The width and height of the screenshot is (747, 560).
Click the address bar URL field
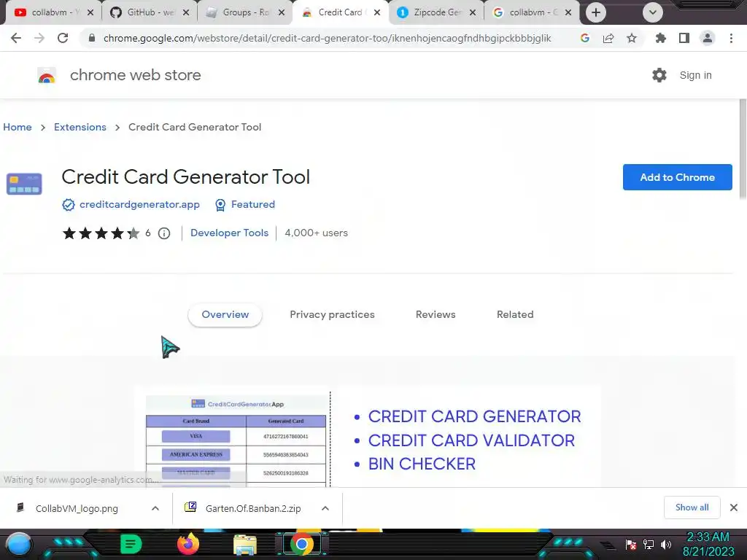(327, 38)
